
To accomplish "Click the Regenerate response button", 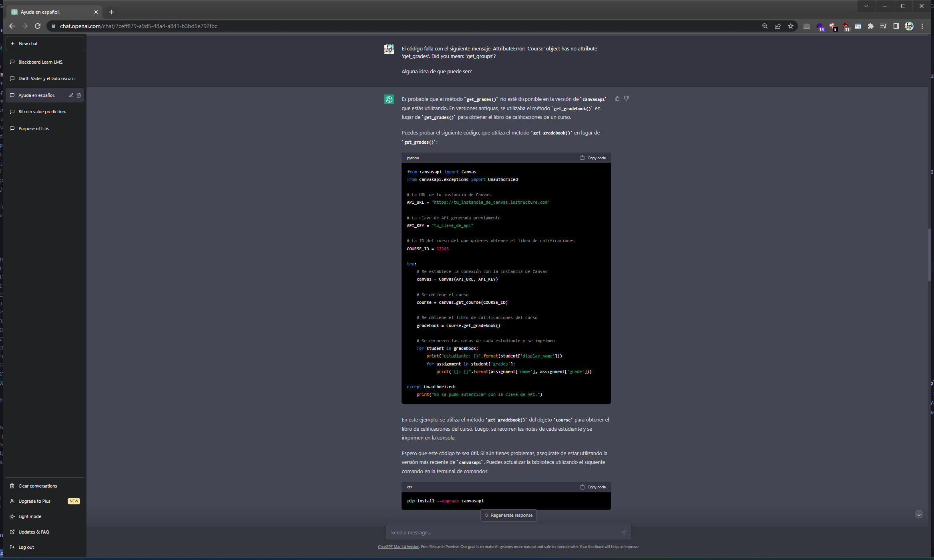I will (x=508, y=515).
